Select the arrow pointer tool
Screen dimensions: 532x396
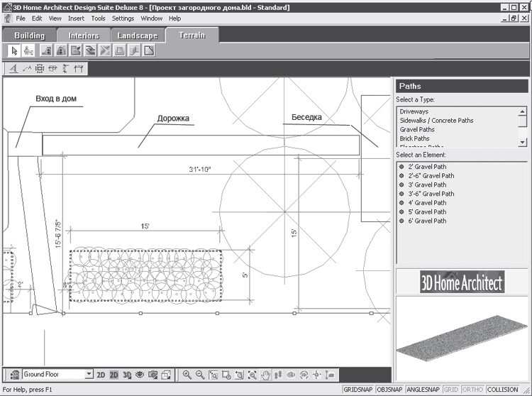point(16,50)
